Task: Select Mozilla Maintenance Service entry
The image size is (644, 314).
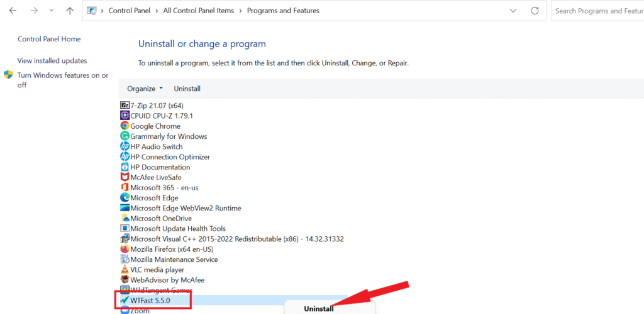Action: coord(174,259)
